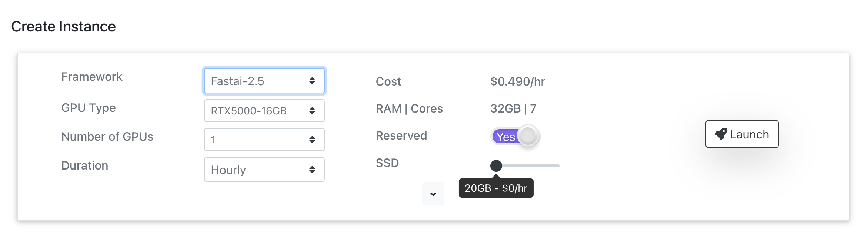Click the $0.490/hr cost value

pyautogui.click(x=517, y=81)
